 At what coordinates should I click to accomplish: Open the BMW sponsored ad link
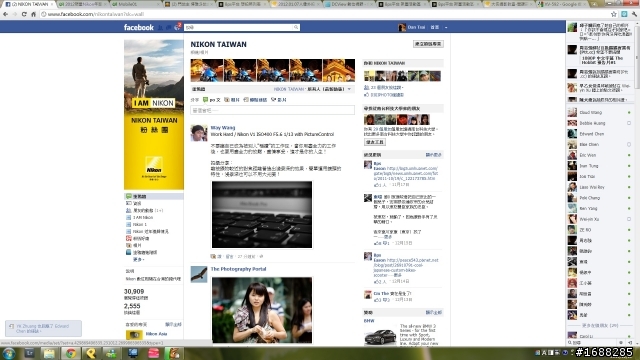tap(369, 321)
